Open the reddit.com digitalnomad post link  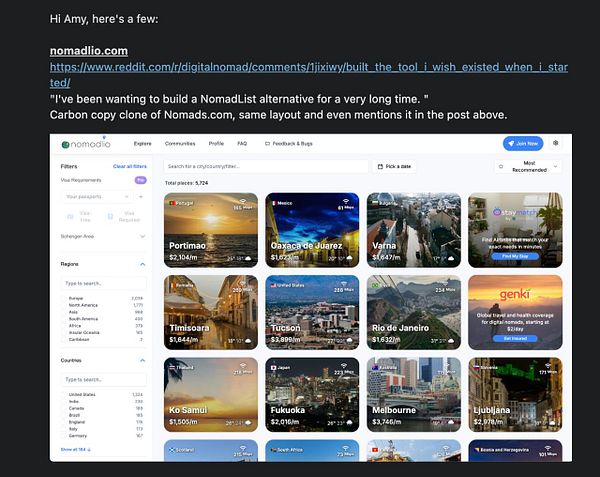308,75
